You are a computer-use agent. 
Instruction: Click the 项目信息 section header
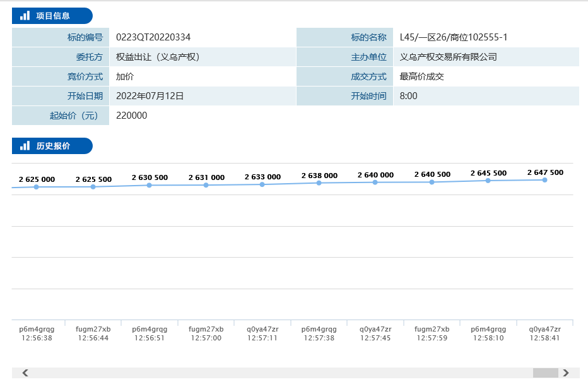click(53, 16)
